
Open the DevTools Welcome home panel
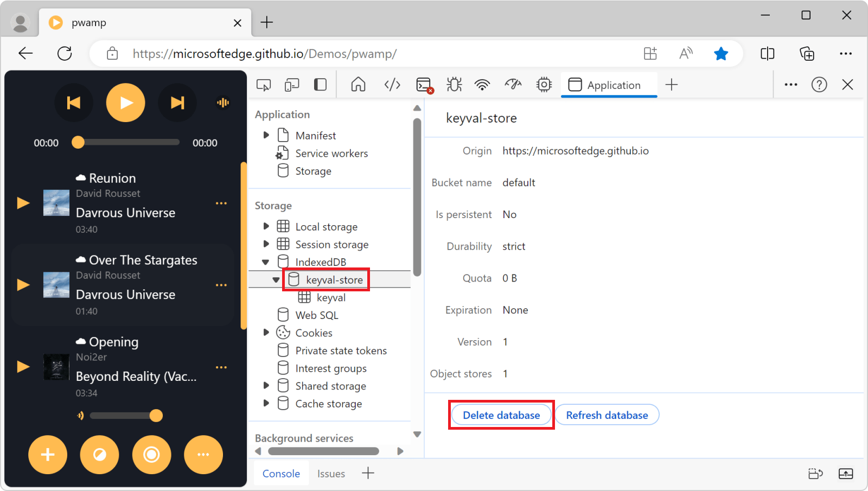coord(358,85)
